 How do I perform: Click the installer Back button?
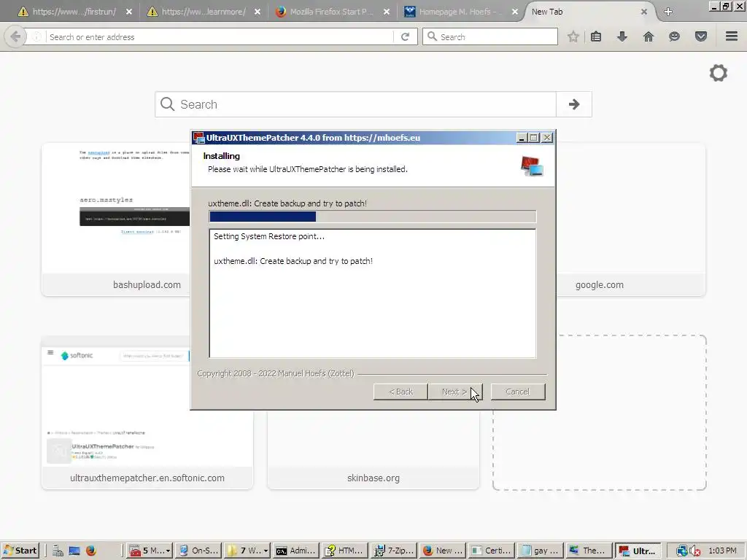tap(400, 392)
